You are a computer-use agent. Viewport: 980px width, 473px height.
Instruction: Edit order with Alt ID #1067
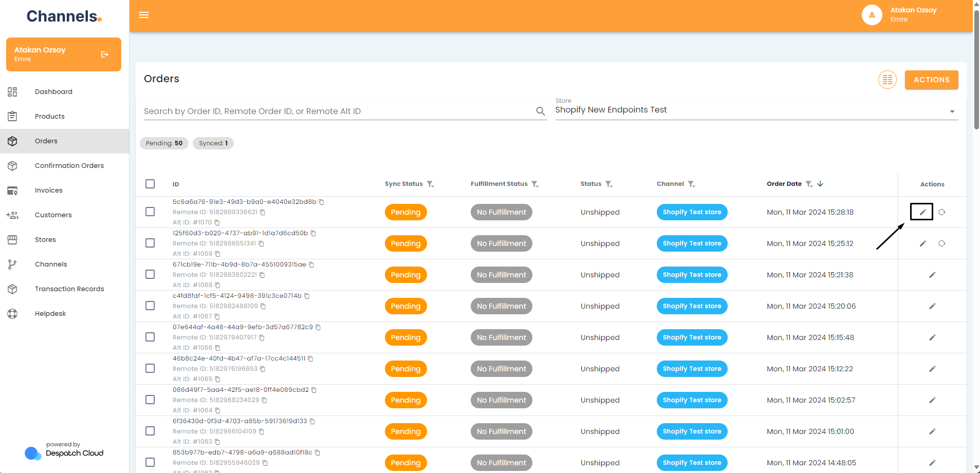tap(932, 306)
